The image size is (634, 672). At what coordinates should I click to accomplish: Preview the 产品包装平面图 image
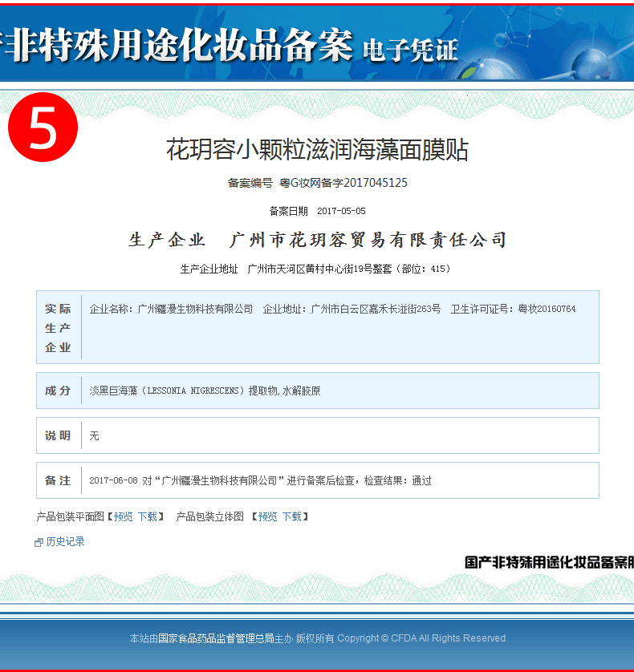(x=123, y=517)
